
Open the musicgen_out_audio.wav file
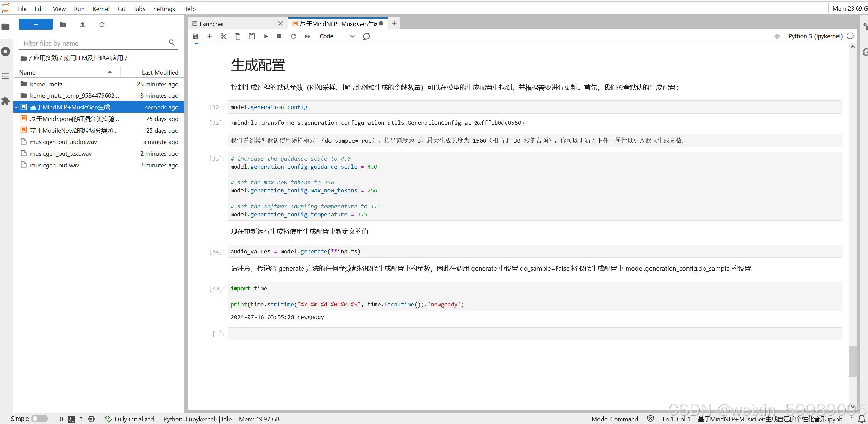point(63,142)
